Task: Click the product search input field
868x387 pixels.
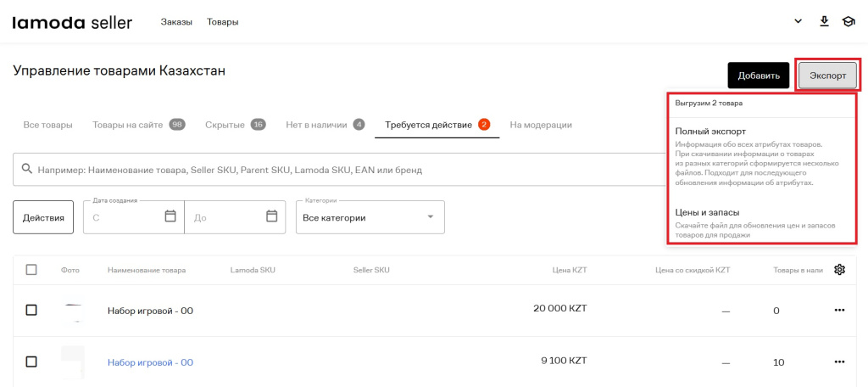Action: tap(339, 170)
